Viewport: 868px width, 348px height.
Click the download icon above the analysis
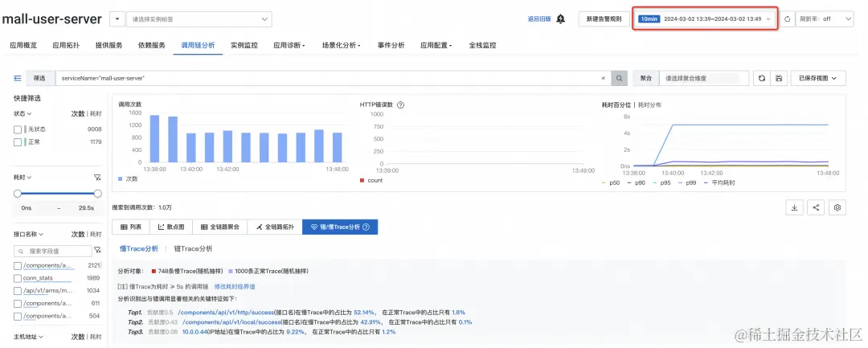click(x=794, y=207)
